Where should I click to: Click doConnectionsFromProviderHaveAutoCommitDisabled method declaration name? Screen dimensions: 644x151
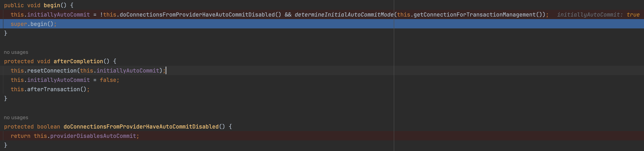pyautogui.click(x=141, y=126)
